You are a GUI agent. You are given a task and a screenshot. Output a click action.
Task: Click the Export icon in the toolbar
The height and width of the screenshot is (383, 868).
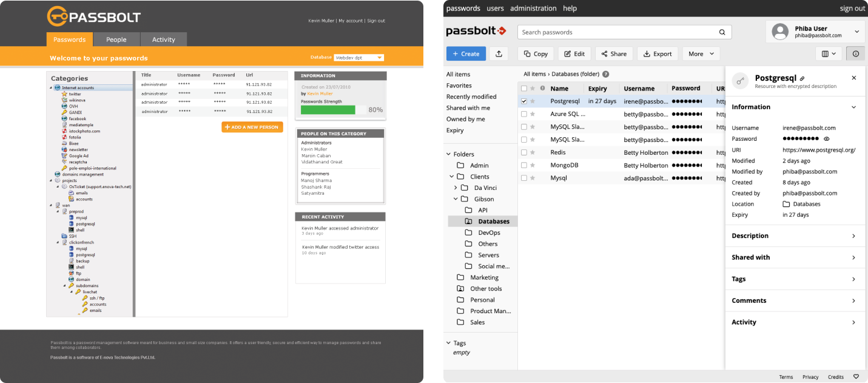pyautogui.click(x=645, y=53)
